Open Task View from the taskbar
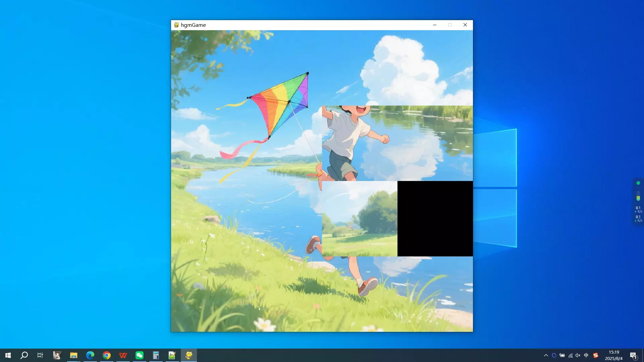The height and width of the screenshot is (362, 644). pos(40,355)
